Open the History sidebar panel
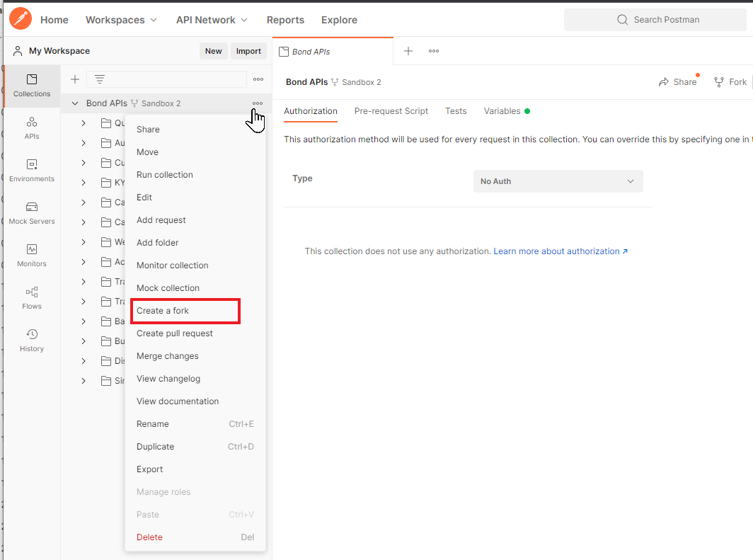753x560 pixels. [32, 341]
